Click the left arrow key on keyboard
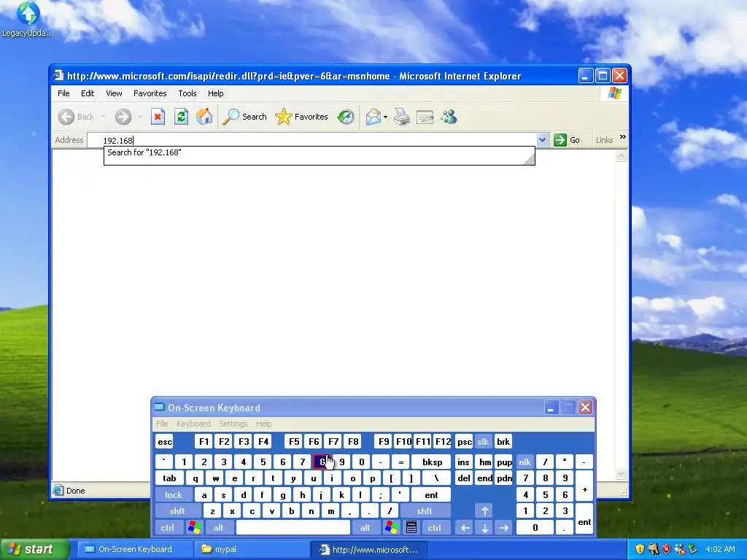This screenshot has width=747, height=560. (x=465, y=528)
